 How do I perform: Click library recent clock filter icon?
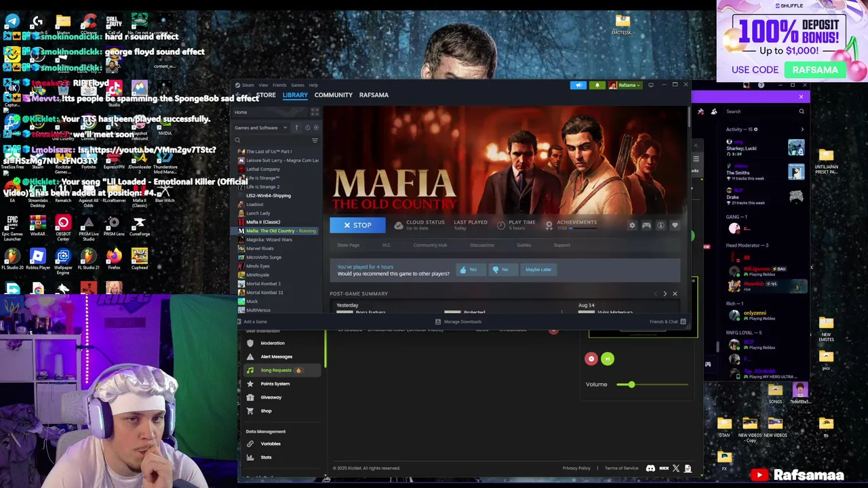pos(307,127)
